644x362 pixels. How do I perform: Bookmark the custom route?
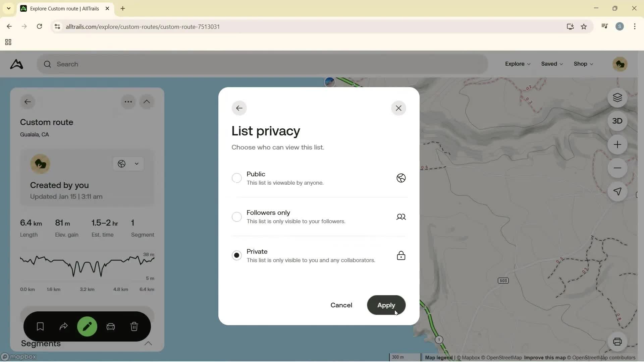[40, 326]
